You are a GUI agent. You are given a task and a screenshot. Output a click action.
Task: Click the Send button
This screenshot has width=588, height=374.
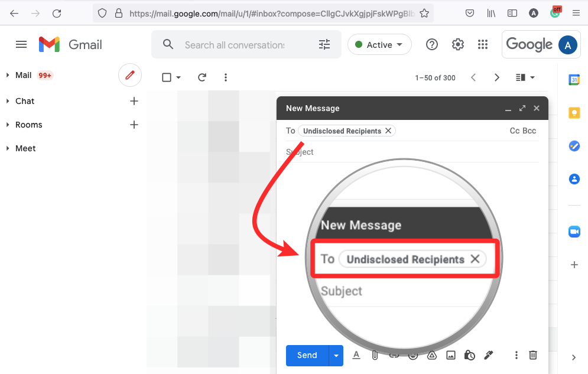point(307,355)
